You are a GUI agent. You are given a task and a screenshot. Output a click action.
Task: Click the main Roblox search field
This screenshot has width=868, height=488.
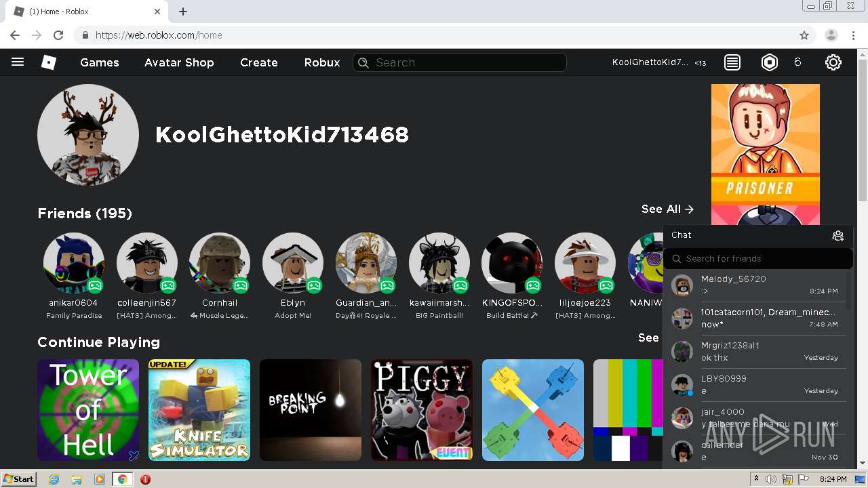coord(460,62)
